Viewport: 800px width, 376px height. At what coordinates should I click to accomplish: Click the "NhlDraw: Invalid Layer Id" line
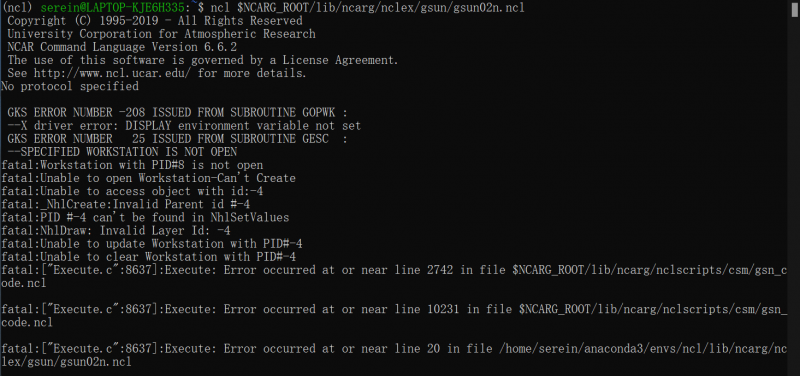(116, 231)
